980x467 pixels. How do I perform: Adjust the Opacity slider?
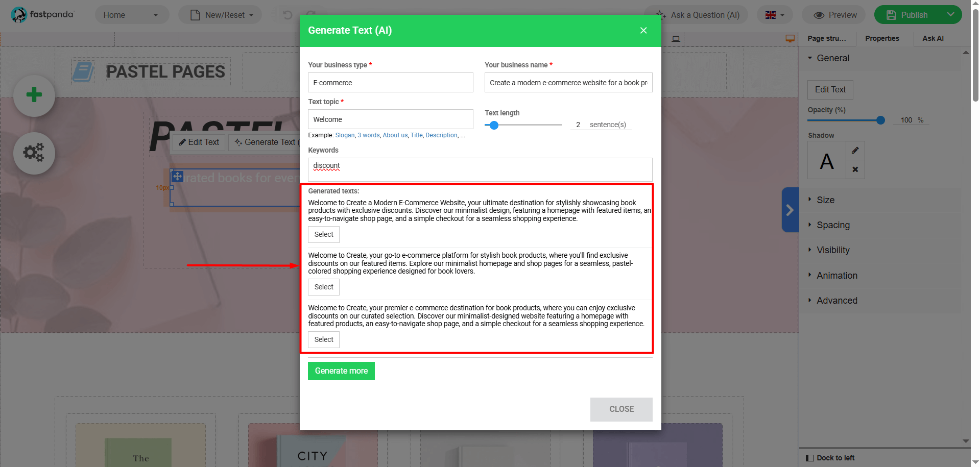click(x=880, y=120)
